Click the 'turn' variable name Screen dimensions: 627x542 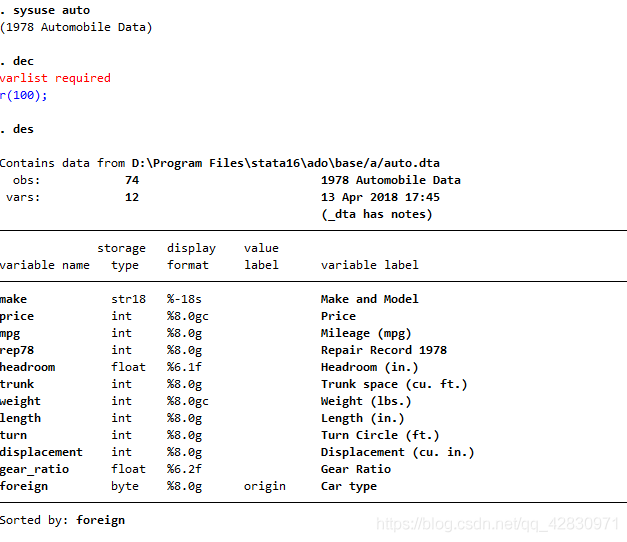point(14,435)
